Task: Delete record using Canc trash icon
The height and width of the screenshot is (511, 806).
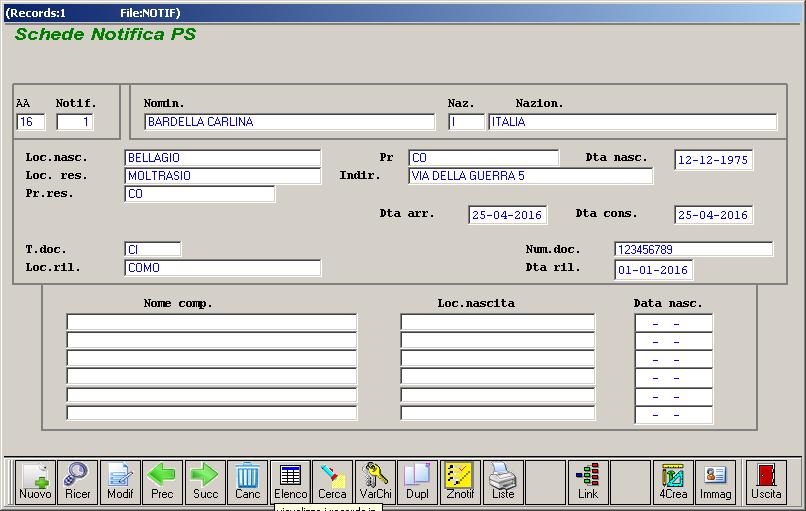Action: click(x=247, y=482)
